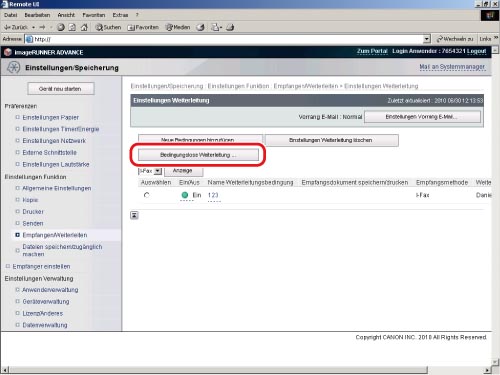Screen dimensions: 500x375
Task: Select radio button for condition 123
Action: 146,195
